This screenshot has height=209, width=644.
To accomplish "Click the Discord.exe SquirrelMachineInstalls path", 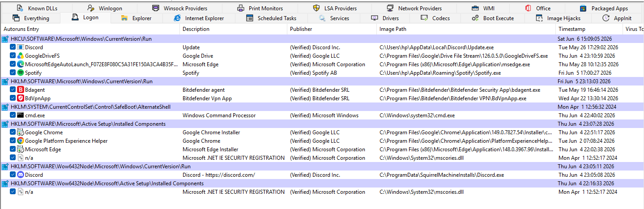I will 442,175.
